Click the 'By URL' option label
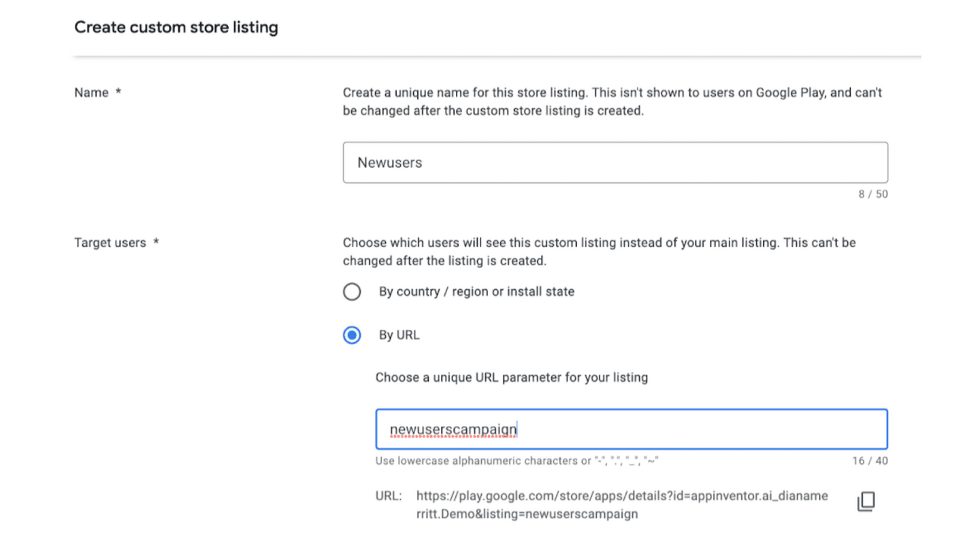980x551 pixels. pos(399,335)
